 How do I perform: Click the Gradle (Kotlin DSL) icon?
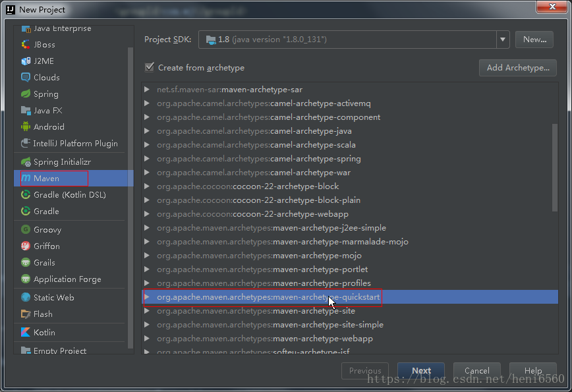click(x=26, y=194)
